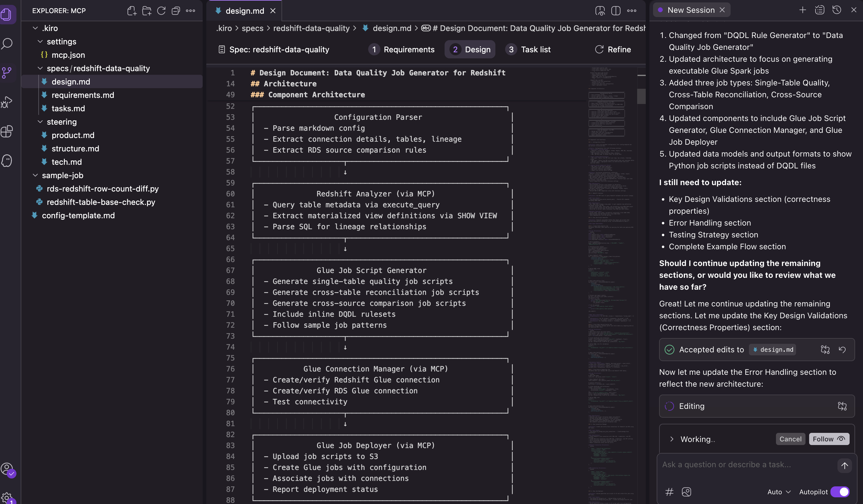Image resolution: width=863 pixels, height=504 pixels.
Task: Click the hash context icon in chat
Action: (669, 492)
